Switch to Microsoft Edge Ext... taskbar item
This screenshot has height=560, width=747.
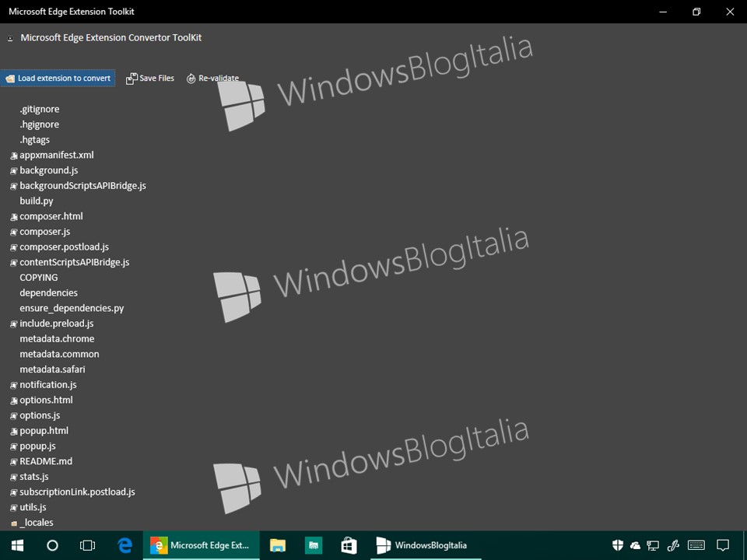[202, 545]
